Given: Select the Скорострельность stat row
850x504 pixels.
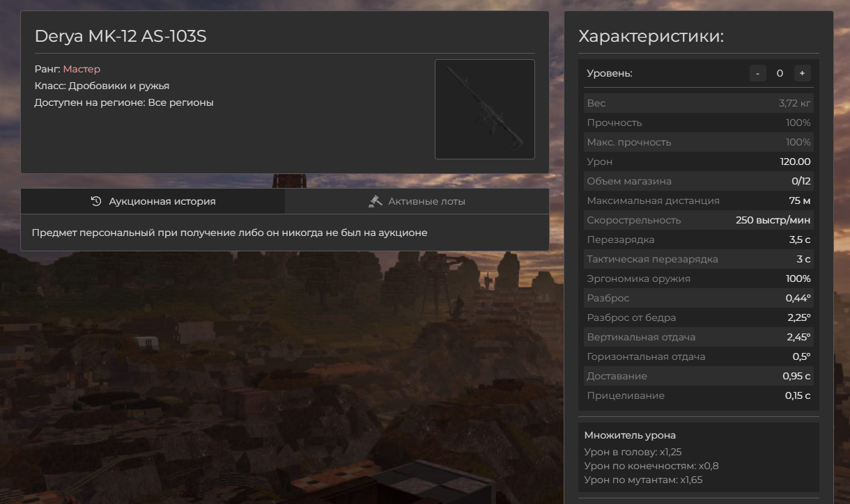Looking at the screenshot, I should (698, 220).
